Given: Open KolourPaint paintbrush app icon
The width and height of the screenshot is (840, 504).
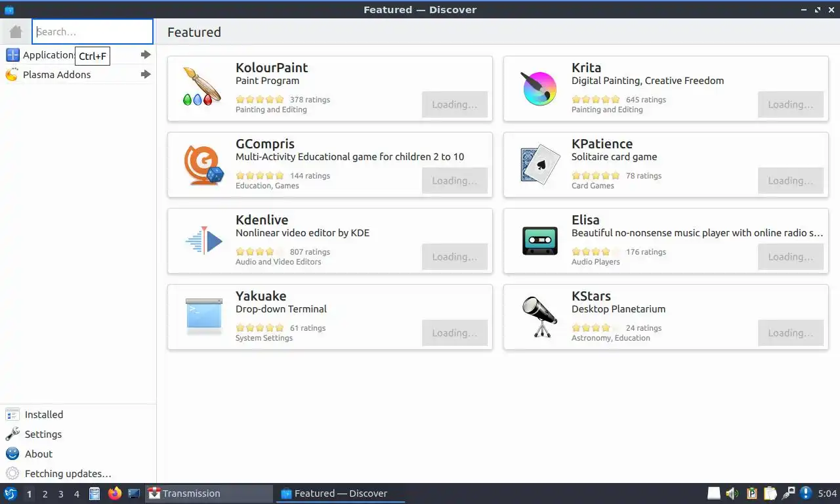Looking at the screenshot, I should (201, 87).
